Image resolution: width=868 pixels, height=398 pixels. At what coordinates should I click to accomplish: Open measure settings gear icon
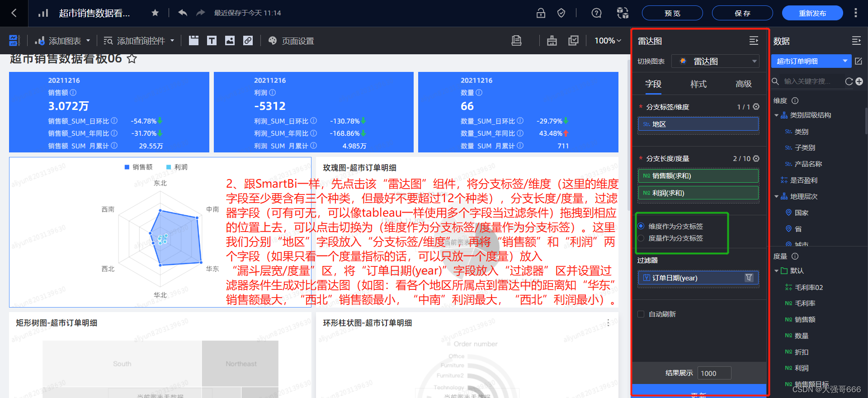point(756,158)
